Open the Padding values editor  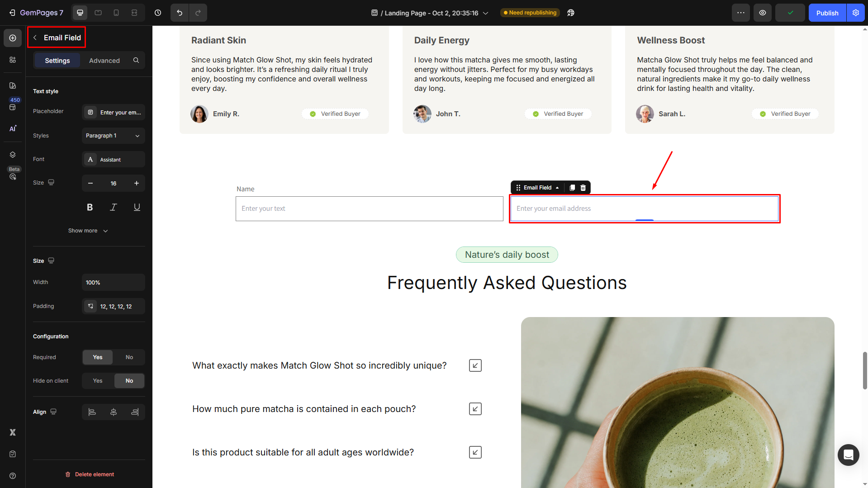click(114, 306)
